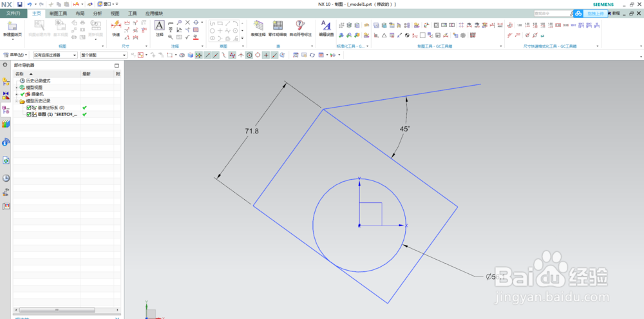Image resolution: width=644 pixels, height=319 pixels.
Task: Open the Assembly Navigator sidebar icon
Action: (x=6, y=82)
